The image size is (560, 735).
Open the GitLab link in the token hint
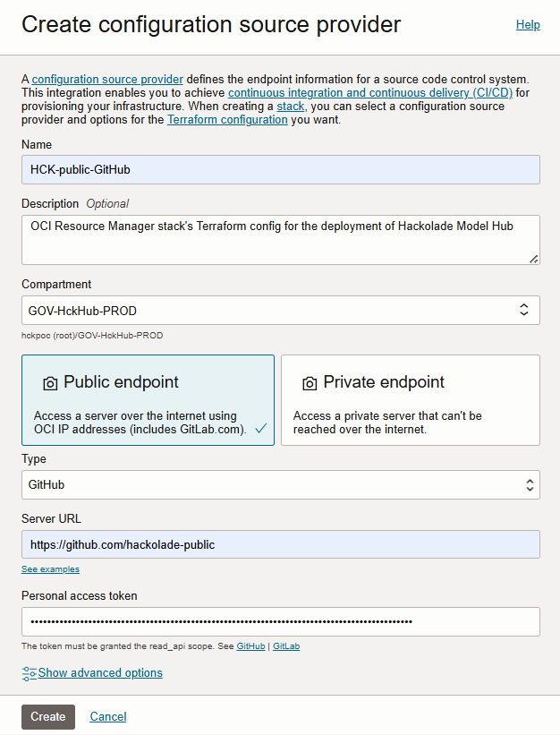click(286, 645)
